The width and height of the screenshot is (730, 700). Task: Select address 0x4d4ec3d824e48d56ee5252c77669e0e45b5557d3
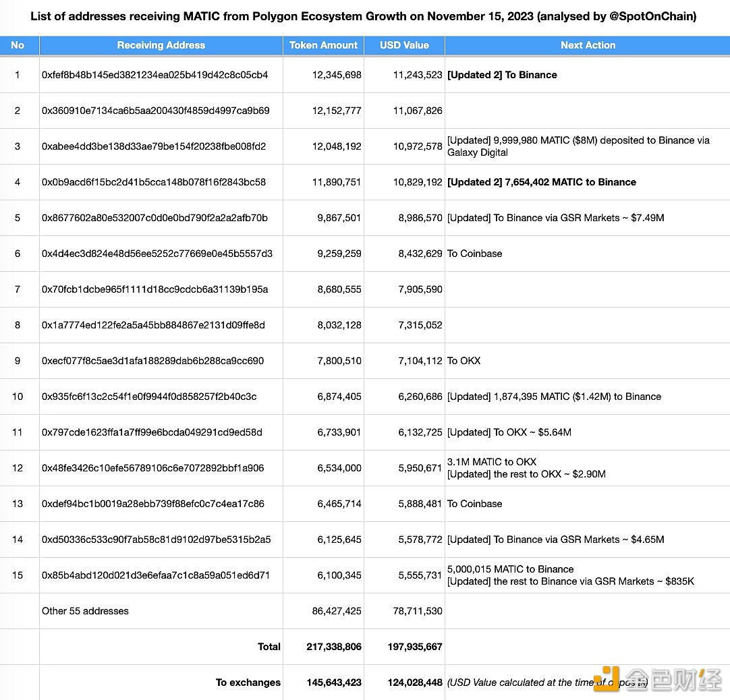(157, 254)
